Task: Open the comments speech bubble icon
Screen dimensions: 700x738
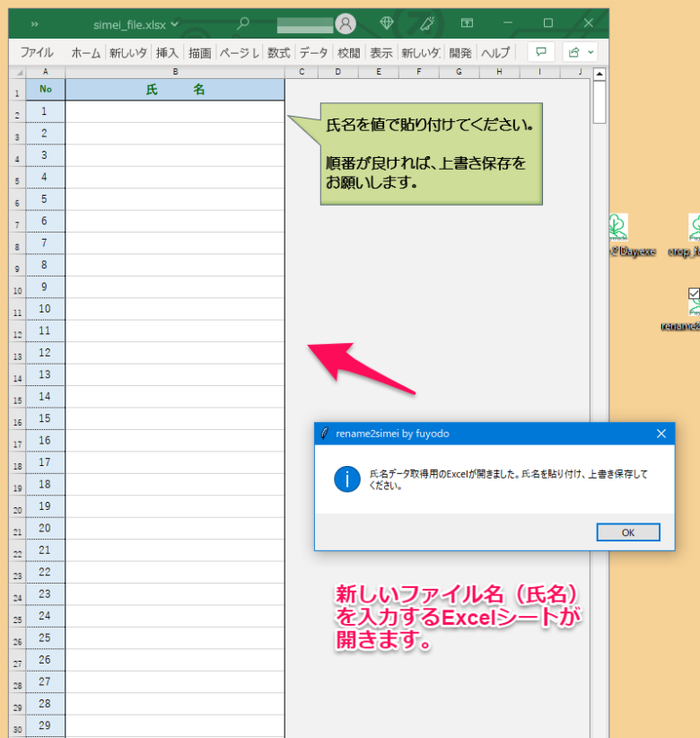Action: click(x=540, y=52)
